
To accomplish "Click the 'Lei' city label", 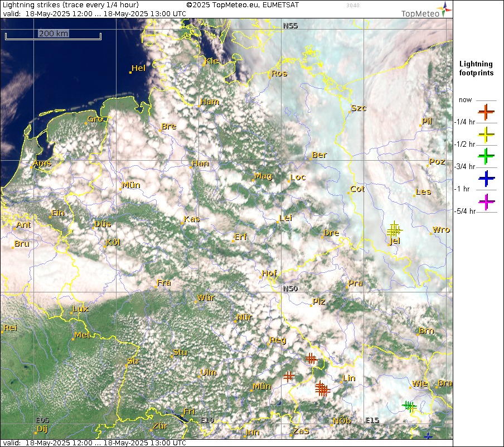I will coord(286,218).
